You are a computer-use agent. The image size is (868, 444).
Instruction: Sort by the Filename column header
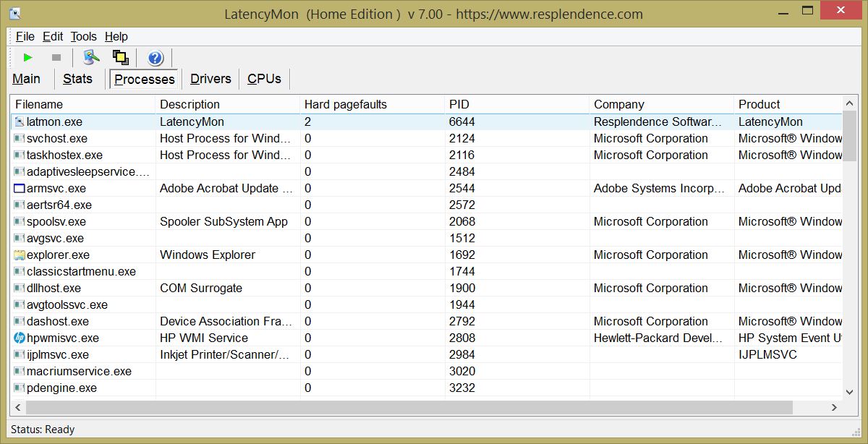83,104
